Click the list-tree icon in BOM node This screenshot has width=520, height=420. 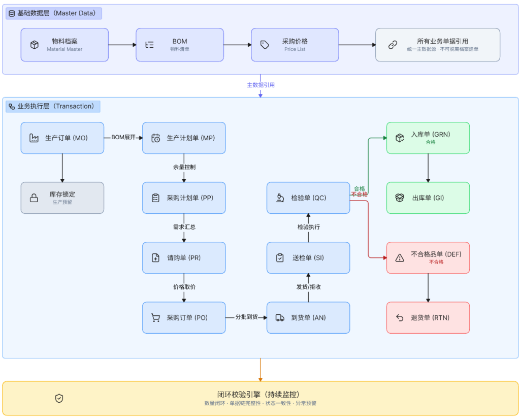(150, 45)
